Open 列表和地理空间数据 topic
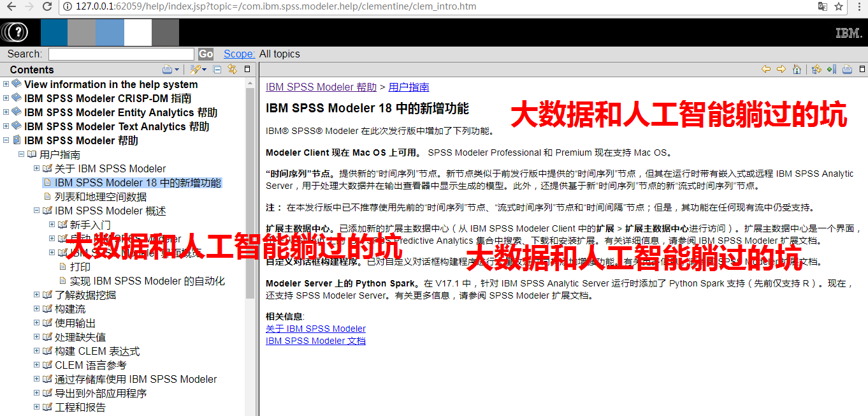The height and width of the screenshot is (416, 868). tap(101, 197)
